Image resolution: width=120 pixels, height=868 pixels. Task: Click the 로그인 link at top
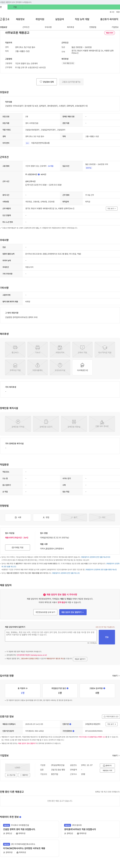[112, 12]
